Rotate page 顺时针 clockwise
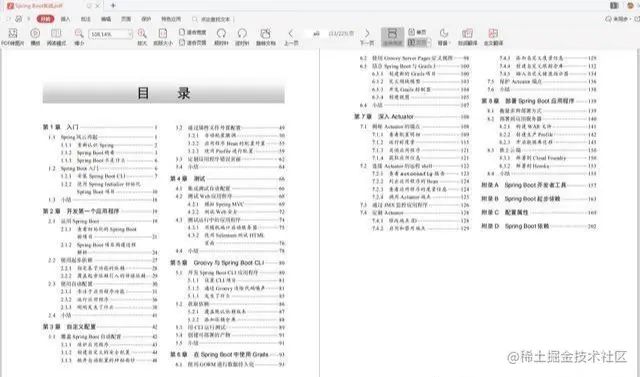The width and height of the screenshot is (640, 377). (x=221, y=37)
